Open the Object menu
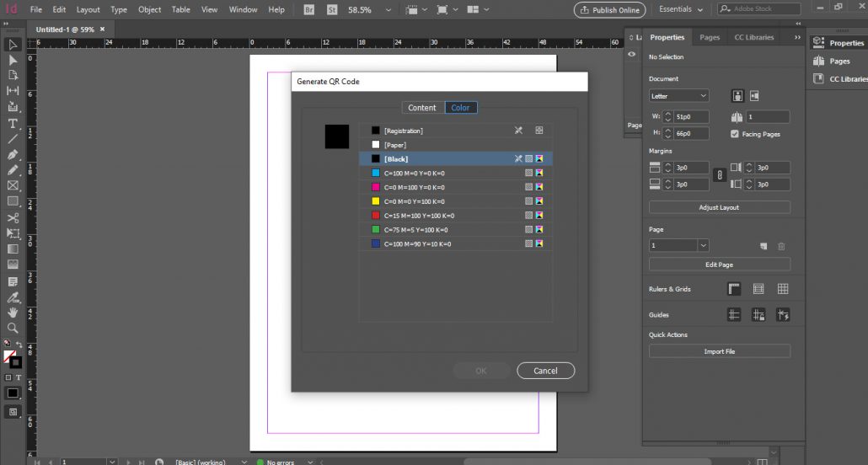868x465 pixels. pos(149,9)
